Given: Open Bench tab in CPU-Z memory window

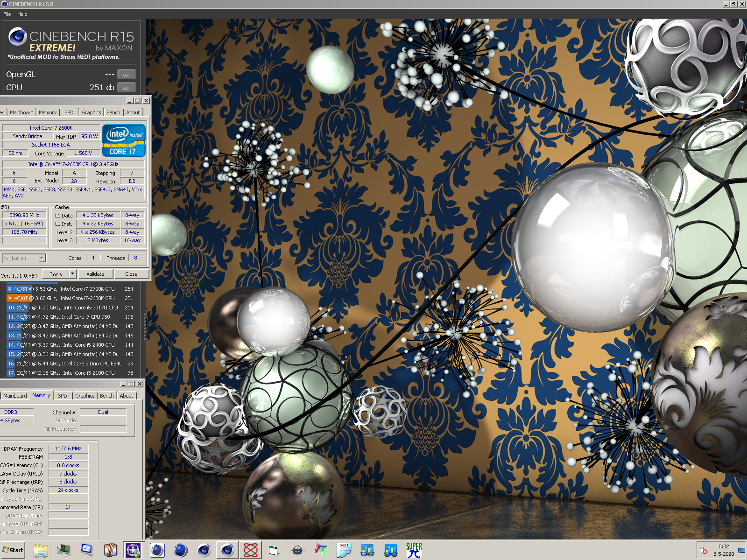Looking at the screenshot, I should [107, 396].
